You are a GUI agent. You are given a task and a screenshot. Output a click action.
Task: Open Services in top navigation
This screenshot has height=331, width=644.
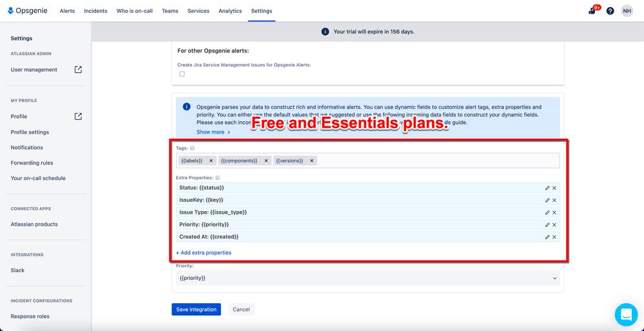[199, 11]
